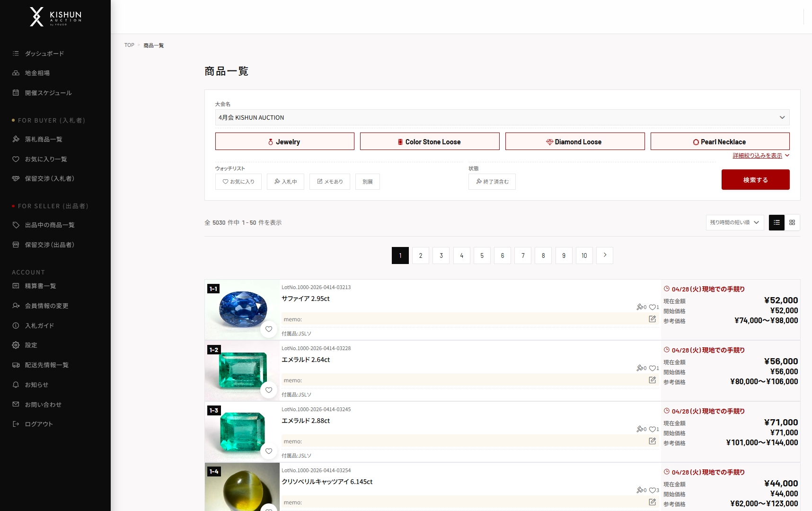
Task: Edit memo for emerald 2.64ct lot
Action: 652,380
